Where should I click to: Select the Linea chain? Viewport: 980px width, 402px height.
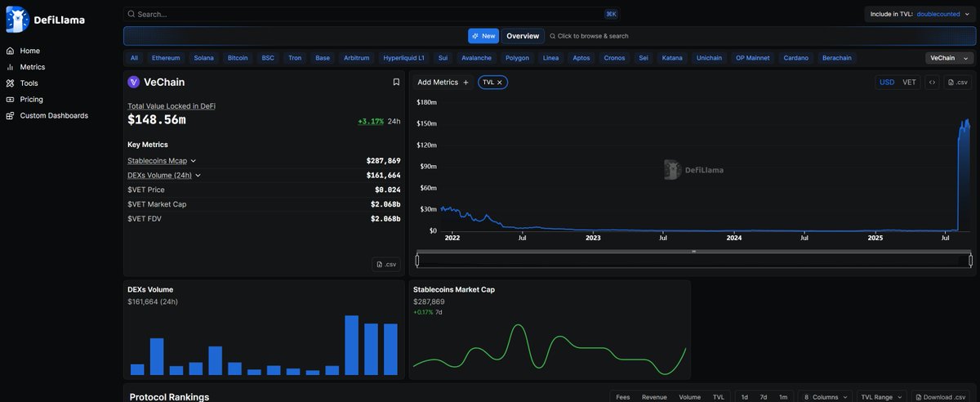tap(551, 58)
